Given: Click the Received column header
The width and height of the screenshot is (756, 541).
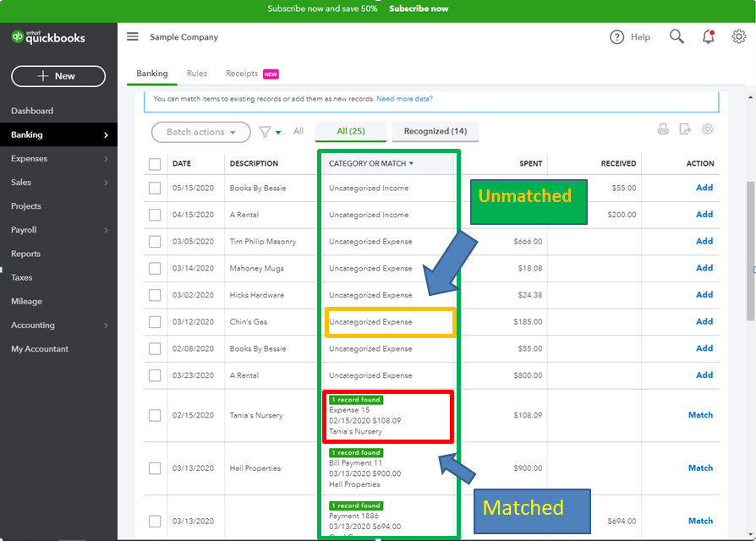Looking at the screenshot, I should click(618, 164).
